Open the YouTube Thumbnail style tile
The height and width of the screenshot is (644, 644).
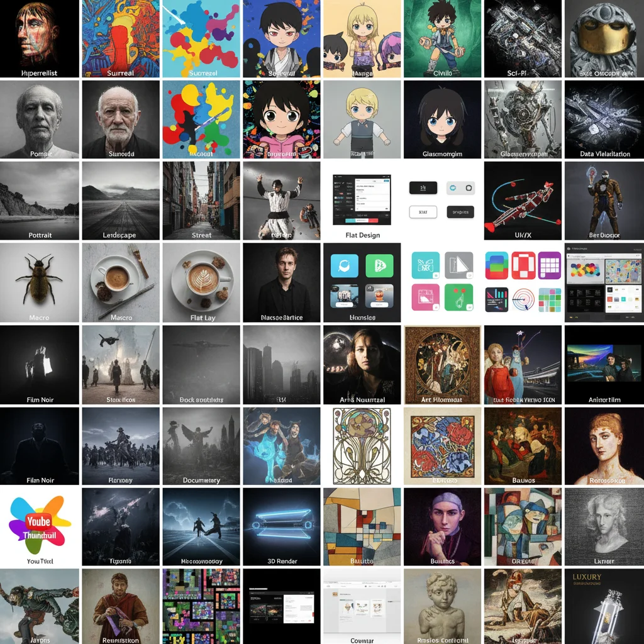click(x=40, y=526)
